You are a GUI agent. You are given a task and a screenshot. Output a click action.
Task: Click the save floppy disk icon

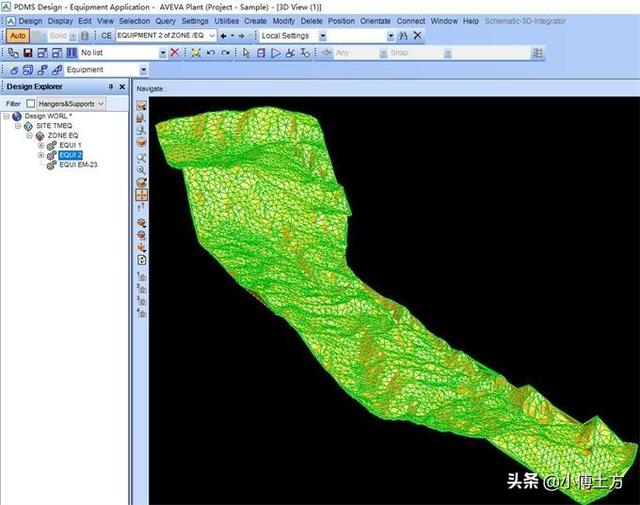coord(28,53)
